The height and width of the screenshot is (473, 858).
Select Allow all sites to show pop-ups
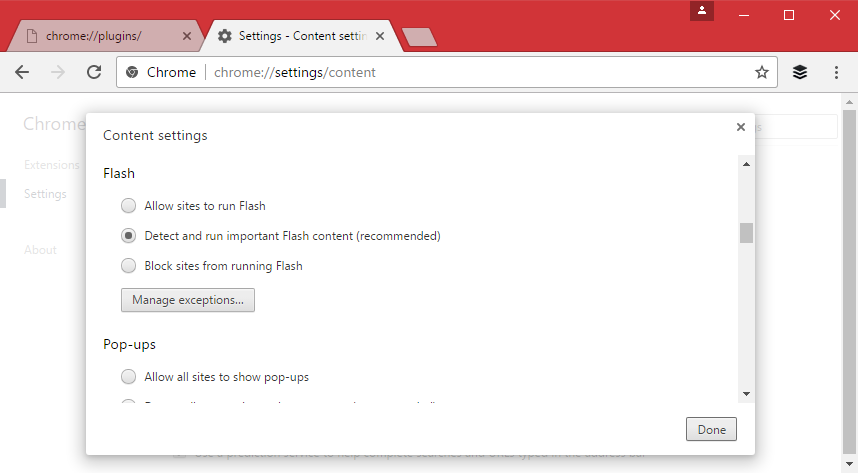click(129, 377)
